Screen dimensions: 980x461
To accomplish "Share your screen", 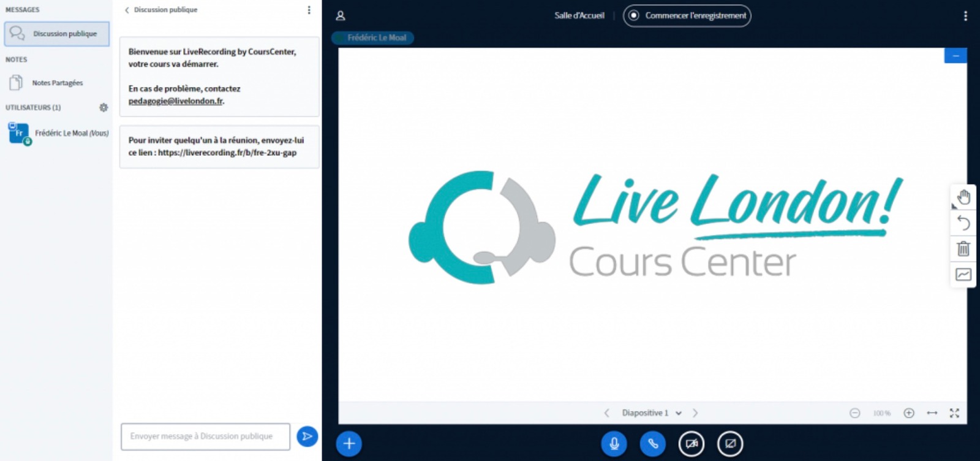I will coord(730,444).
